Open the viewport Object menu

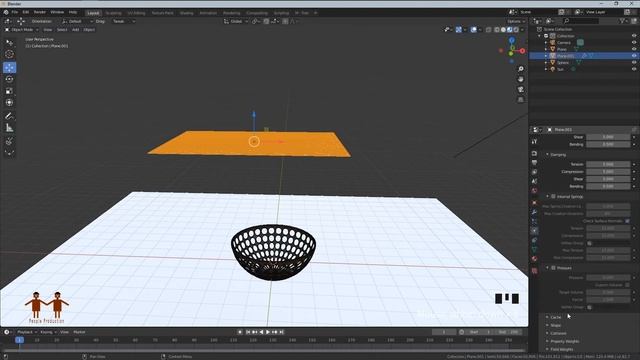pos(89,30)
